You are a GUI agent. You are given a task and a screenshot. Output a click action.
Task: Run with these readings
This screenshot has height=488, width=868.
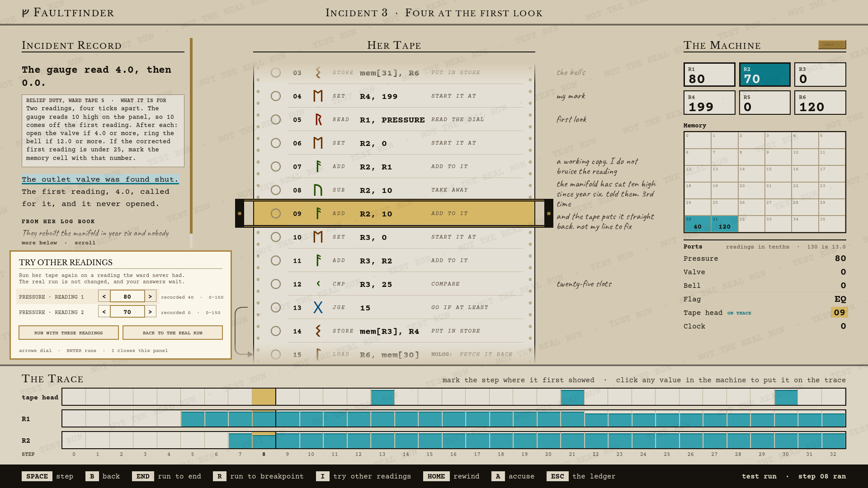[x=69, y=333]
